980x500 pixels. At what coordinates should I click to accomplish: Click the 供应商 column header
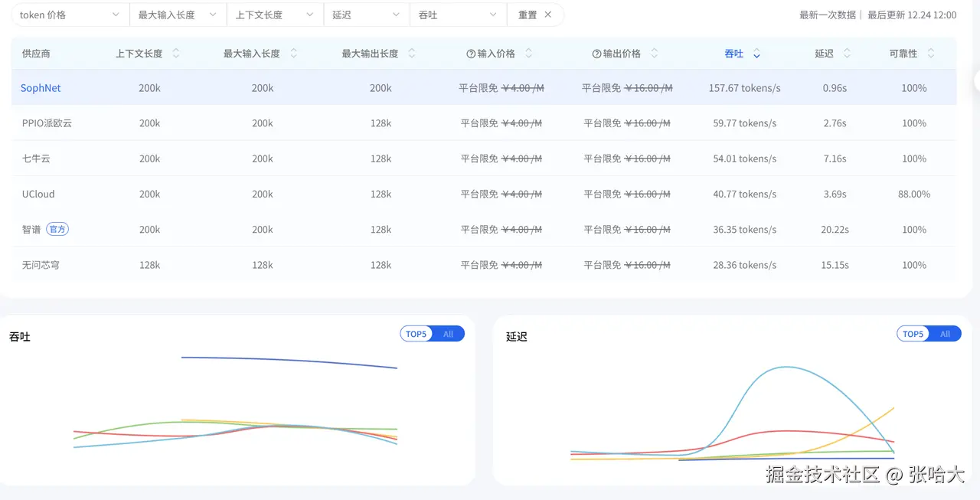point(36,54)
